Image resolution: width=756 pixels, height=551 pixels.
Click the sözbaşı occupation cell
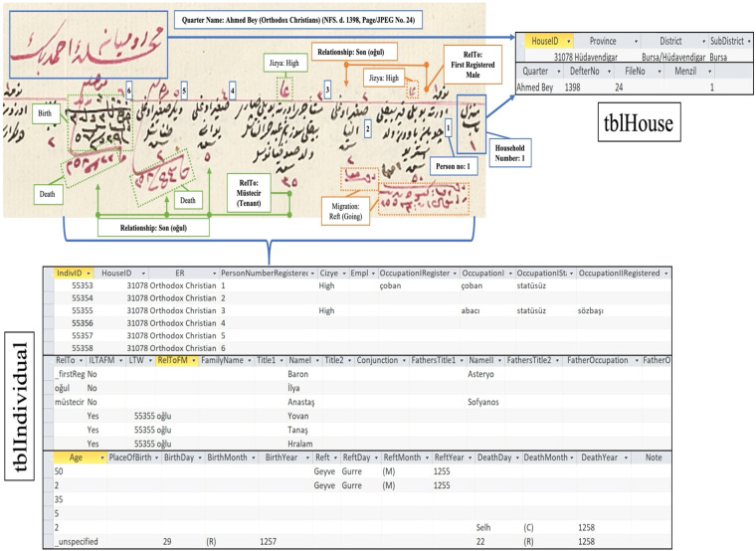591,311
